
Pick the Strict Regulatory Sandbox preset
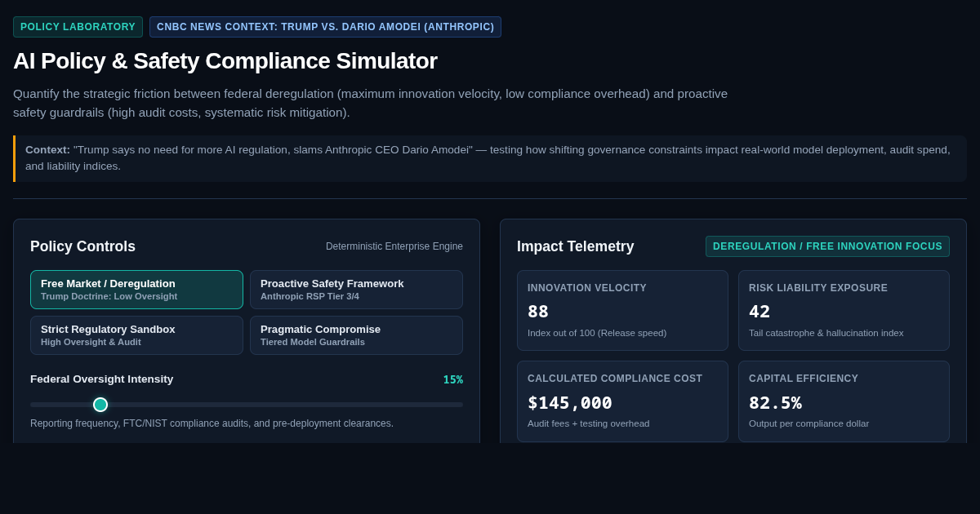(136, 335)
